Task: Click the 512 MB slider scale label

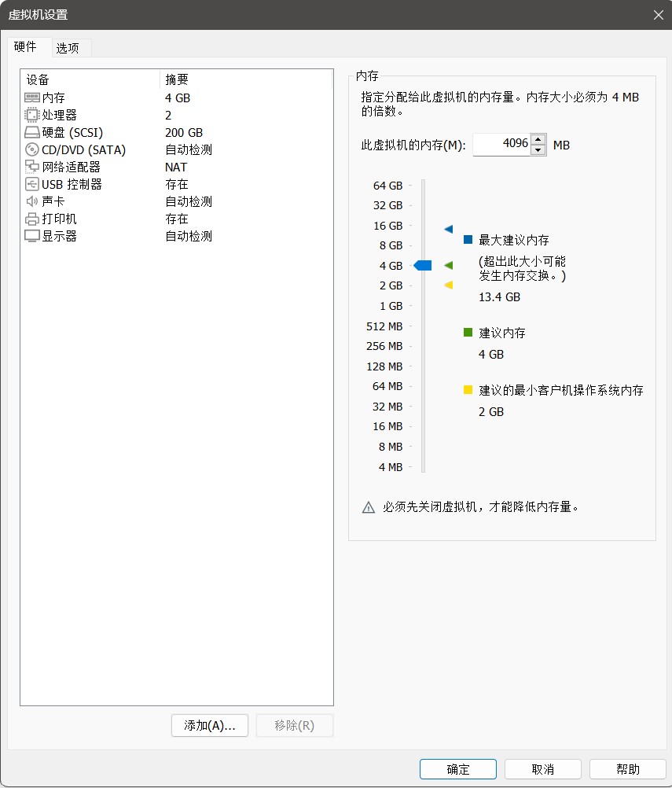Action: [384, 326]
